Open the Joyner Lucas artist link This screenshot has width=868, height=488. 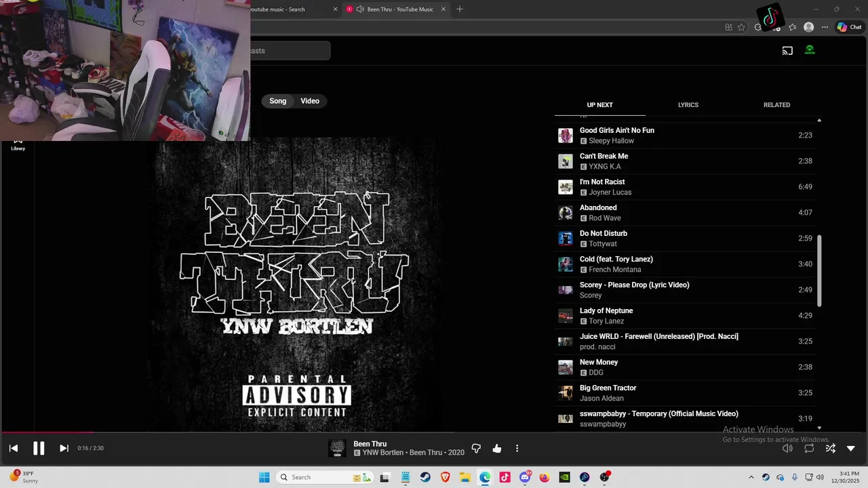pos(610,192)
